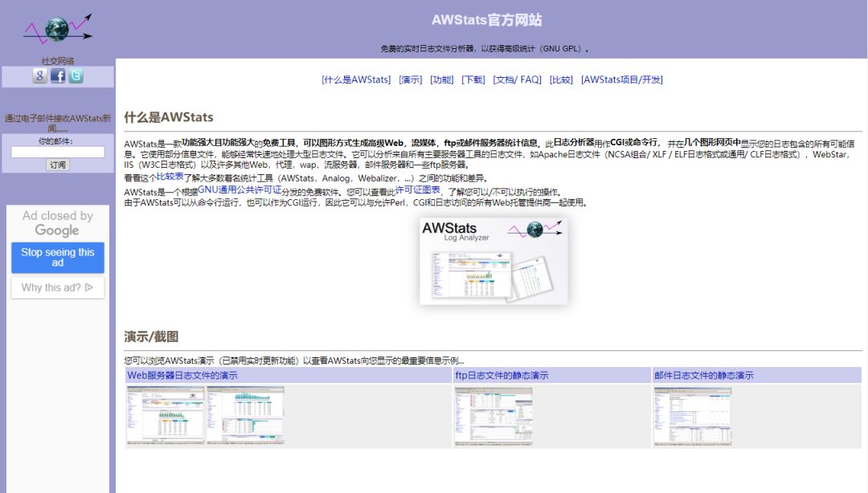Open the Facebook share icon
The image size is (868, 493).
pos(57,75)
